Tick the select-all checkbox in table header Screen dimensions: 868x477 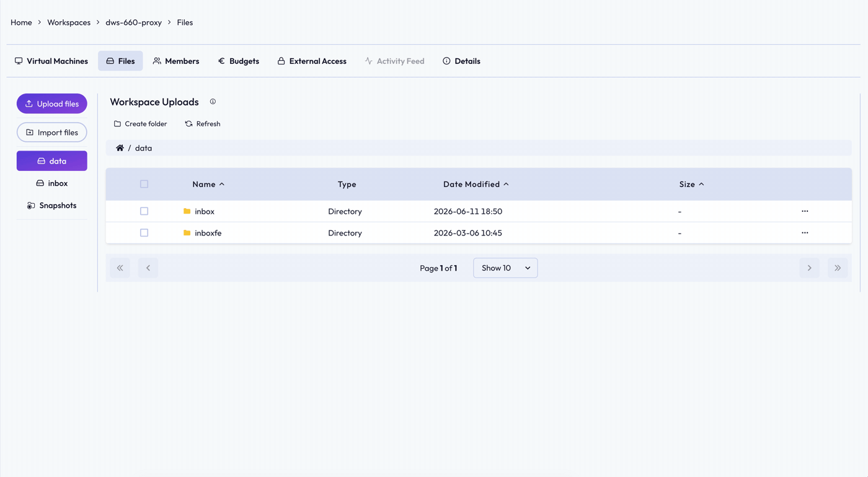tap(144, 184)
